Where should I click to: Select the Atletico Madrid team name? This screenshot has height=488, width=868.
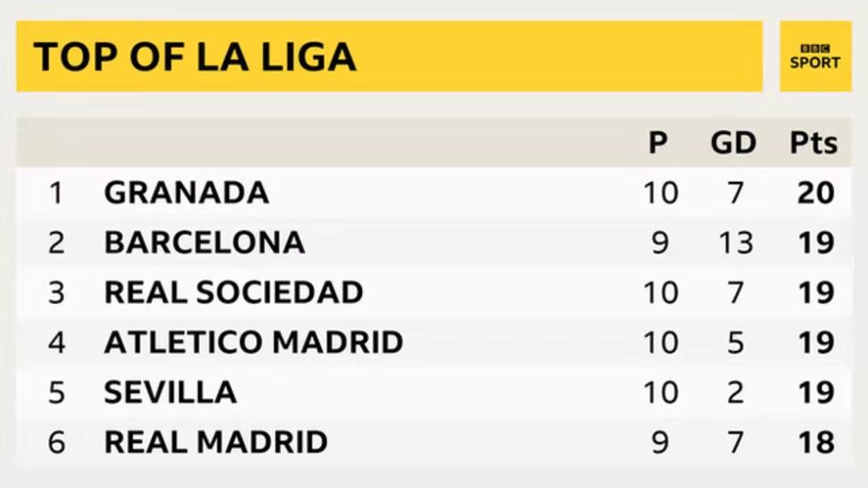coord(253,342)
